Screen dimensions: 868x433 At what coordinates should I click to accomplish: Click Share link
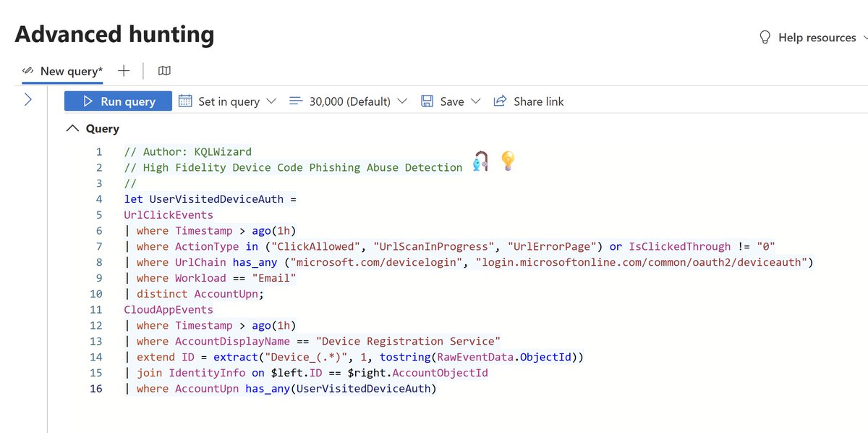(x=529, y=101)
